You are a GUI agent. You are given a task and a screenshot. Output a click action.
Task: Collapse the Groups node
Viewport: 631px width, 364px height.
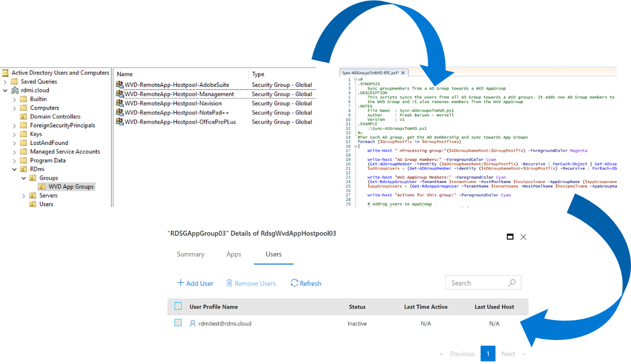click(x=24, y=178)
